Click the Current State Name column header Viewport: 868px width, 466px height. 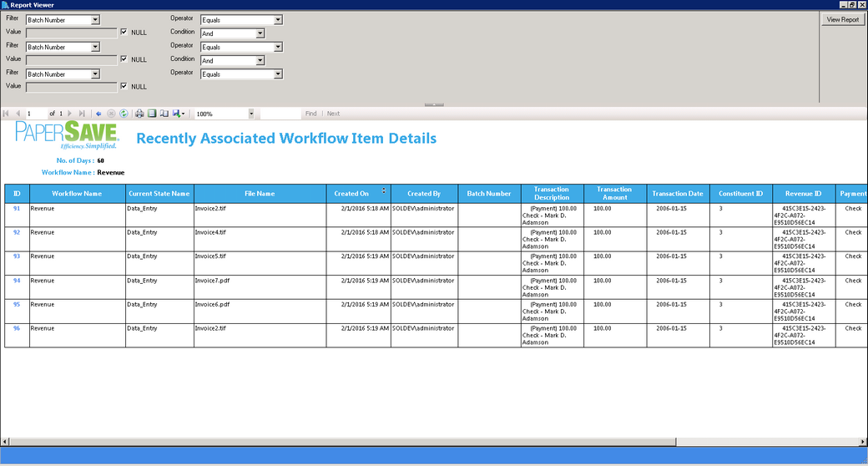tap(159, 194)
